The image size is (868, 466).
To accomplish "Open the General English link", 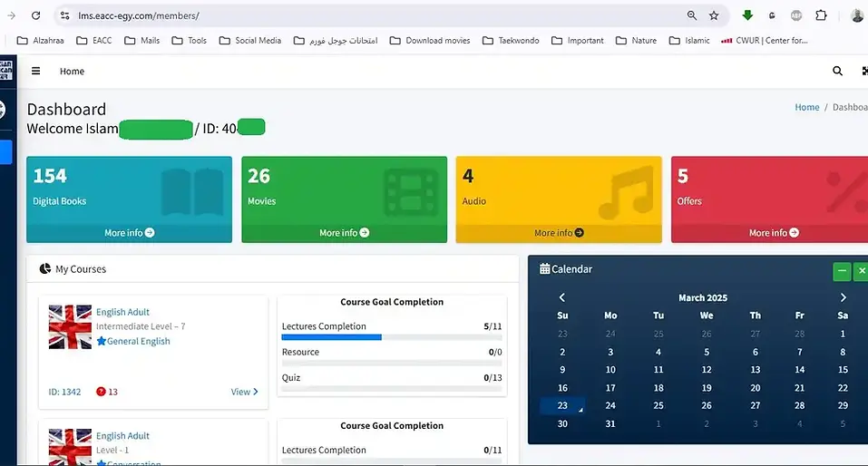I will click(139, 342).
